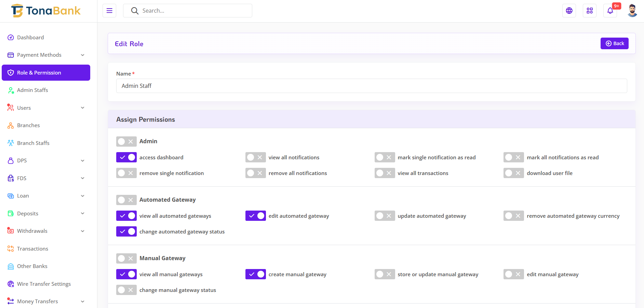
Task: Click the Other Banks icon
Action: [x=11, y=266]
